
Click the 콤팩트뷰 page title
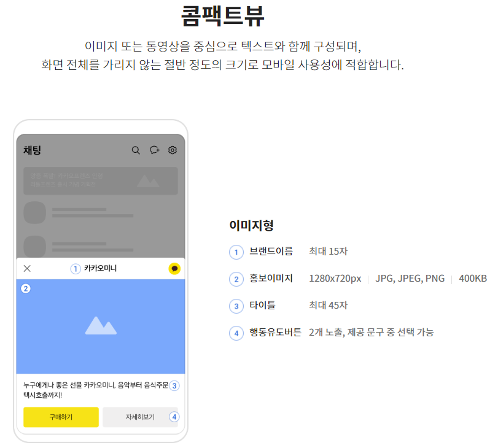click(249, 15)
